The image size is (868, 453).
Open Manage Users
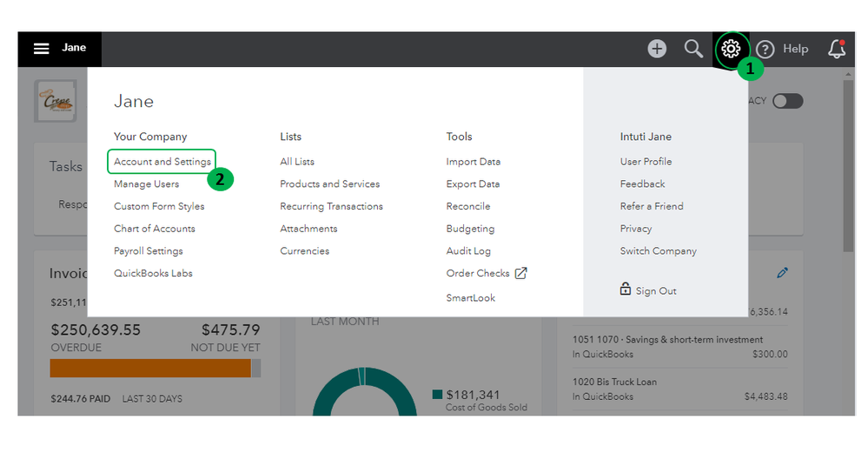pyautogui.click(x=146, y=183)
